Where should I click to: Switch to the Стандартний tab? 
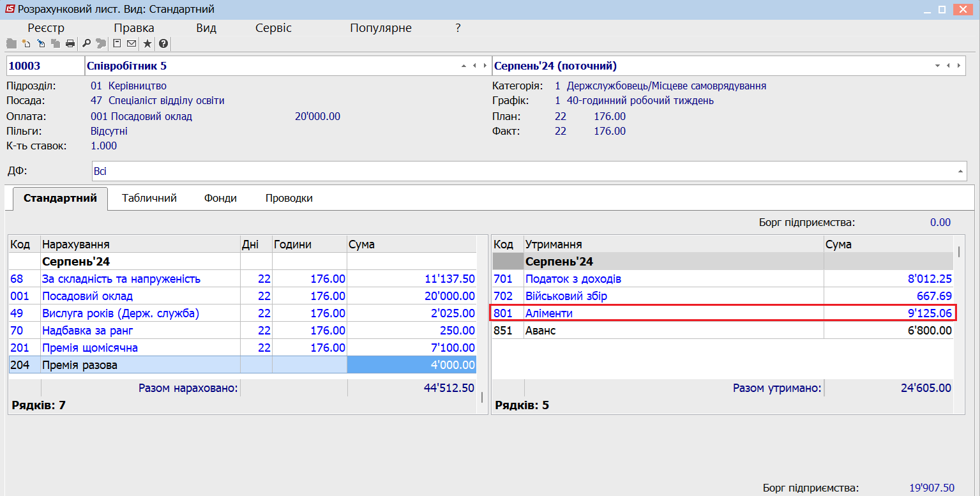[60, 198]
